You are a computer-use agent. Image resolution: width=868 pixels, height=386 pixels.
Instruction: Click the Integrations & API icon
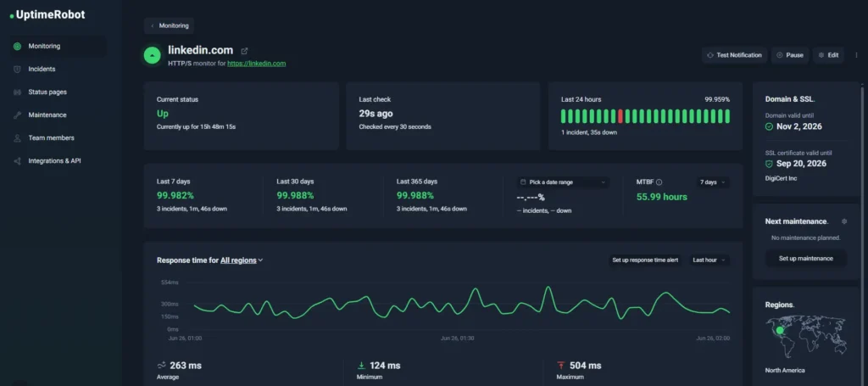(x=17, y=161)
